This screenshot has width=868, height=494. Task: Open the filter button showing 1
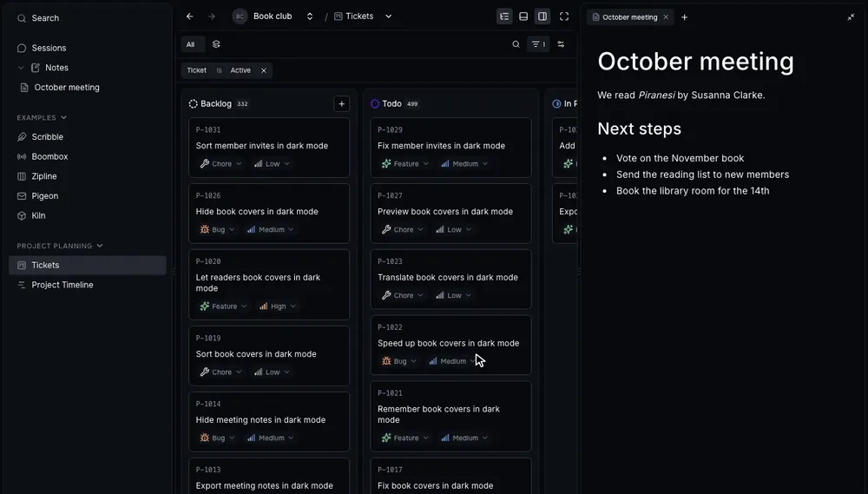[538, 44]
